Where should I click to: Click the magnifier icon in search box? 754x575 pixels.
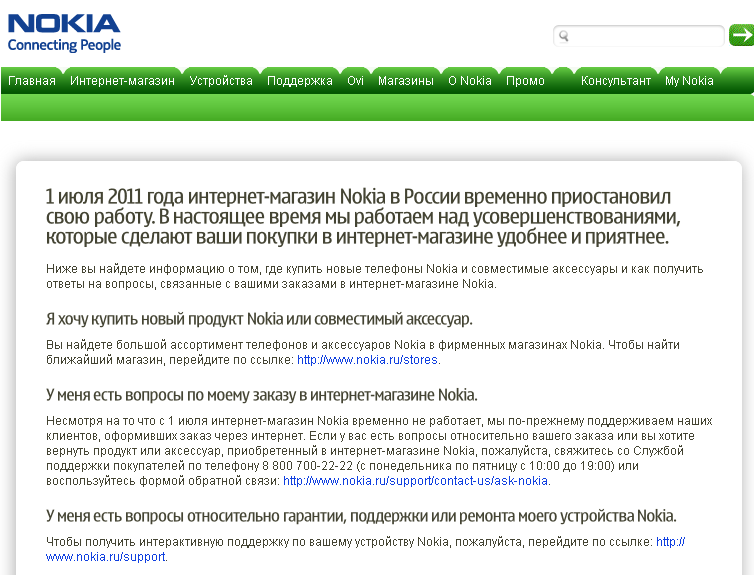point(564,36)
